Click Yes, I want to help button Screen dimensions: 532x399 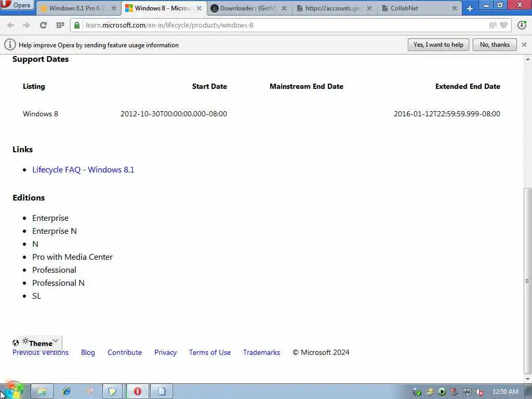pyautogui.click(x=438, y=45)
